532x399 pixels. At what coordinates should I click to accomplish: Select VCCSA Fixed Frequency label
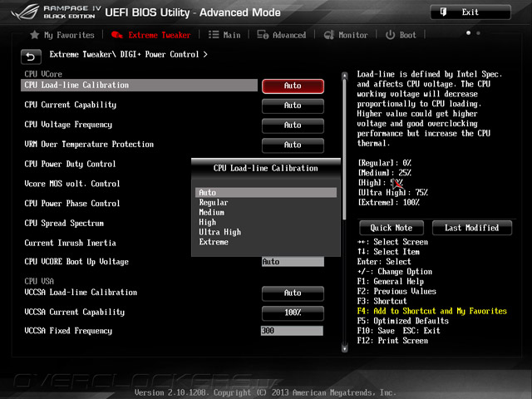pos(68,331)
